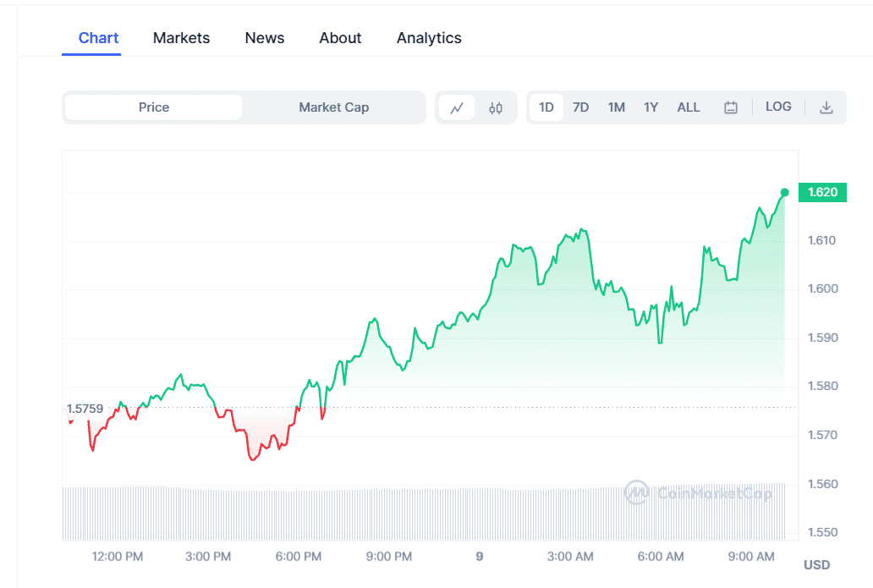Select the 7D time range
873x588 pixels.
pyautogui.click(x=580, y=107)
